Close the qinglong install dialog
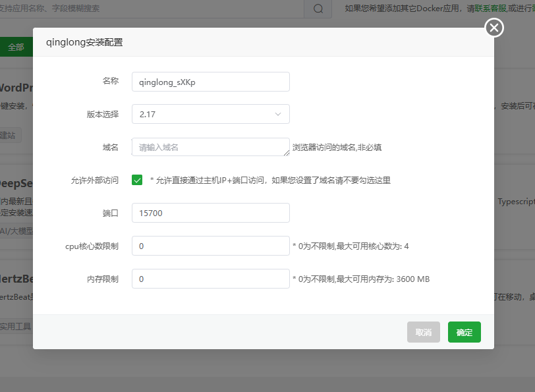This screenshot has width=535, height=392. coord(494,28)
